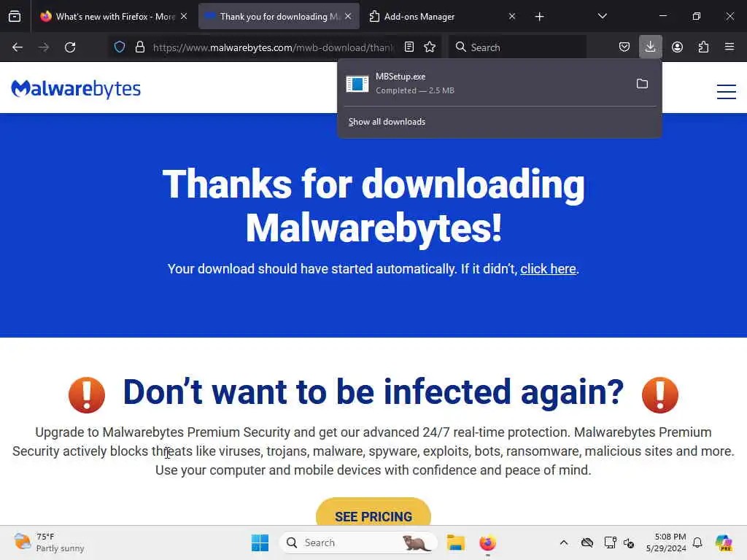Open the tracking protection shield icon

(120, 47)
